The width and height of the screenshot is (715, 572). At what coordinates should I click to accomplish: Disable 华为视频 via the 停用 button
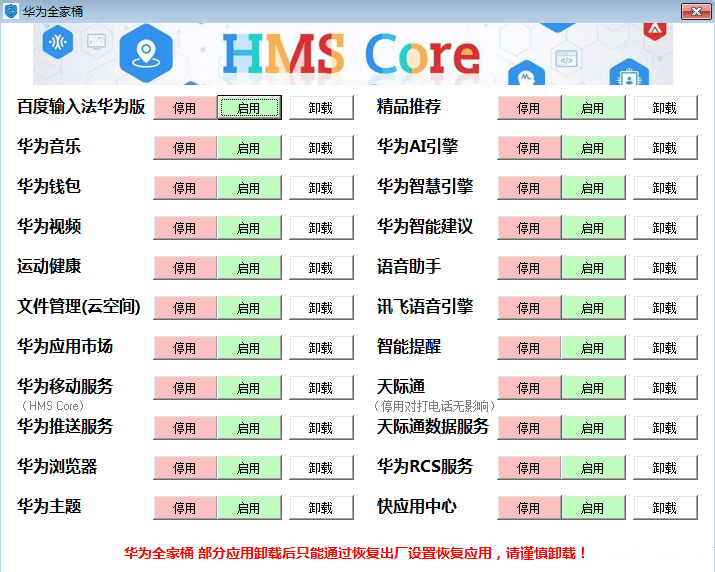tap(185, 228)
